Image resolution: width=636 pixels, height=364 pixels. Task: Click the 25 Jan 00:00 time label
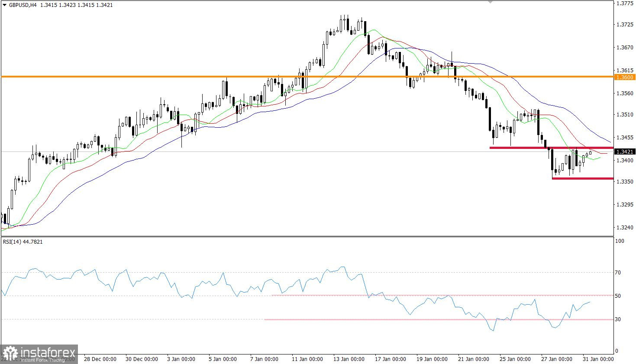point(515,359)
